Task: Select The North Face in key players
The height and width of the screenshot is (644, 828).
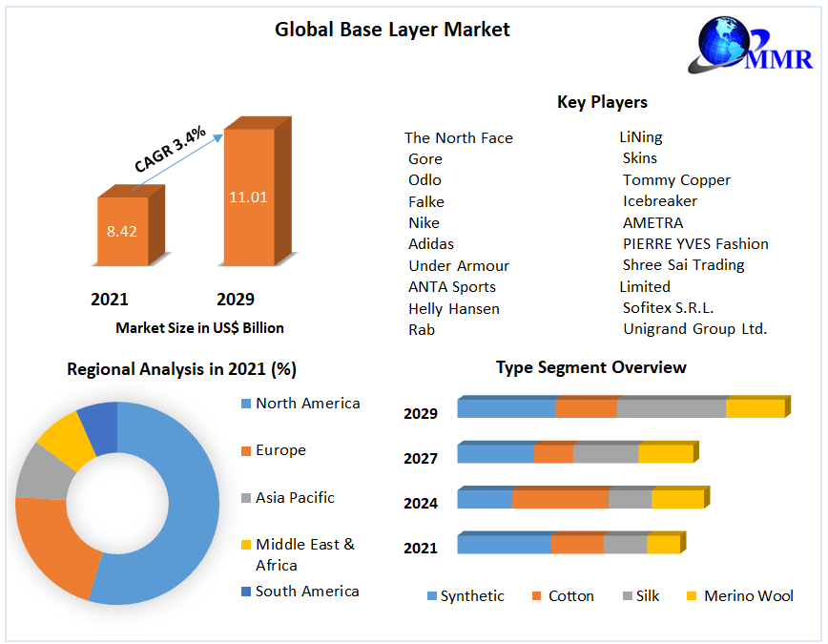Action: coord(458,138)
